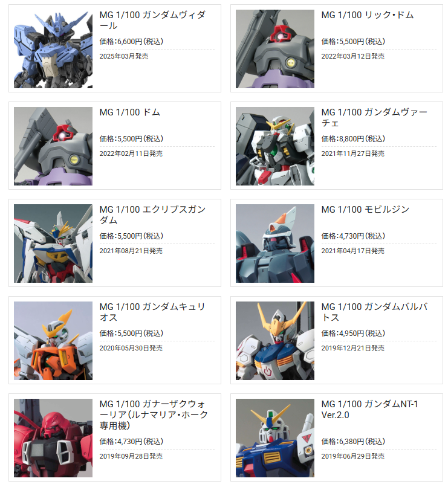Click the MG 1/100 ガンダムキュリオス title
Screen dimensions: 448x487
click(x=152, y=312)
